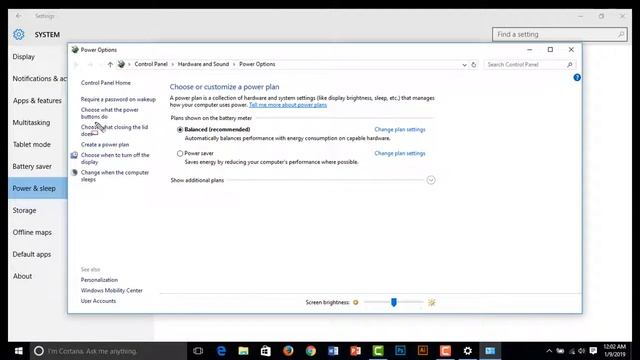Viewport: 640px width, 360px height.
Task: Select Power & sleep in Settings sidebar
Action: click(38, 188)
